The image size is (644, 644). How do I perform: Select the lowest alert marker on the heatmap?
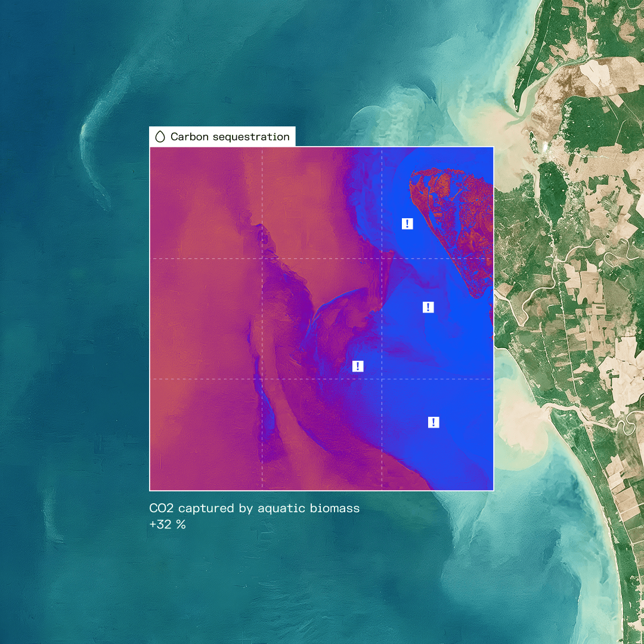pos(434,422)
